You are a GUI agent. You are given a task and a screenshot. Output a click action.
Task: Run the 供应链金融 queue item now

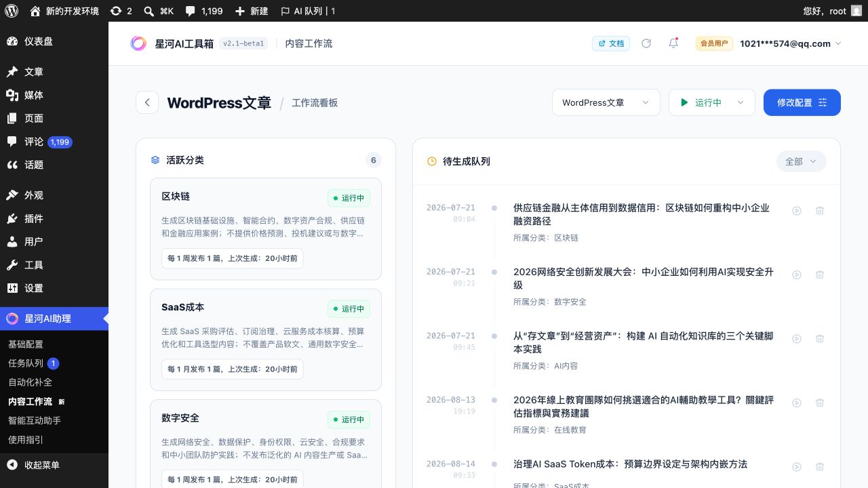[797, 211]
